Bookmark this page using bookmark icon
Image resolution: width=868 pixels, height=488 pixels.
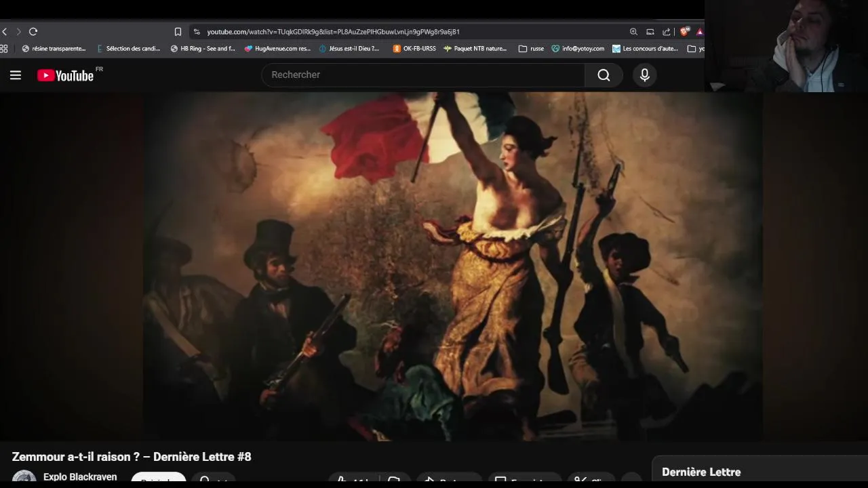pos(178,32)
